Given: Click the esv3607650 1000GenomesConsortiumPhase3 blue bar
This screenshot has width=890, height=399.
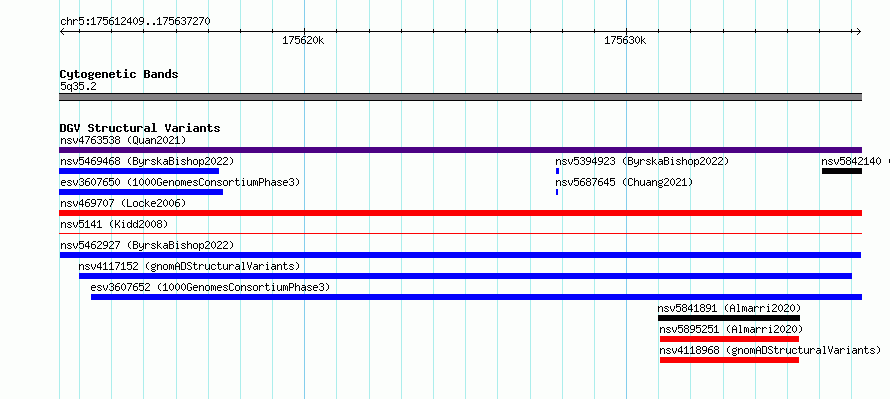Looking at the screenshot, I should click(x=141, y=192).
